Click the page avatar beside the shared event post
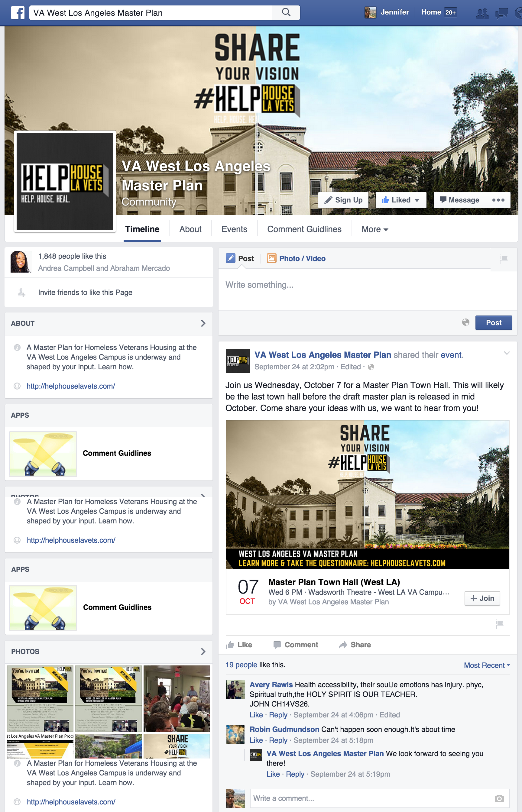 pyautogui.click(x=238, y=361)
